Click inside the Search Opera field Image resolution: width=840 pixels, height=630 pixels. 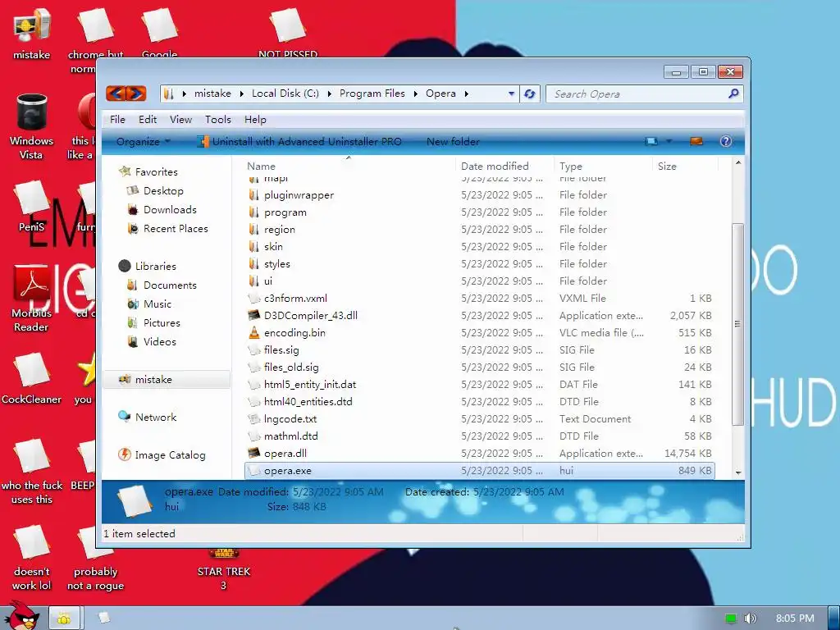[637, 94]
